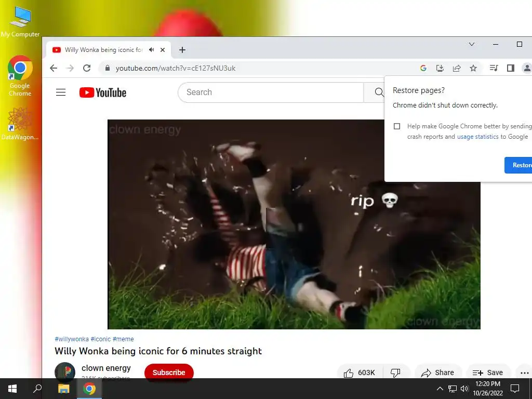Click the Google icon in the address bar
The image size is (532, 399).
tap(423, 68)
